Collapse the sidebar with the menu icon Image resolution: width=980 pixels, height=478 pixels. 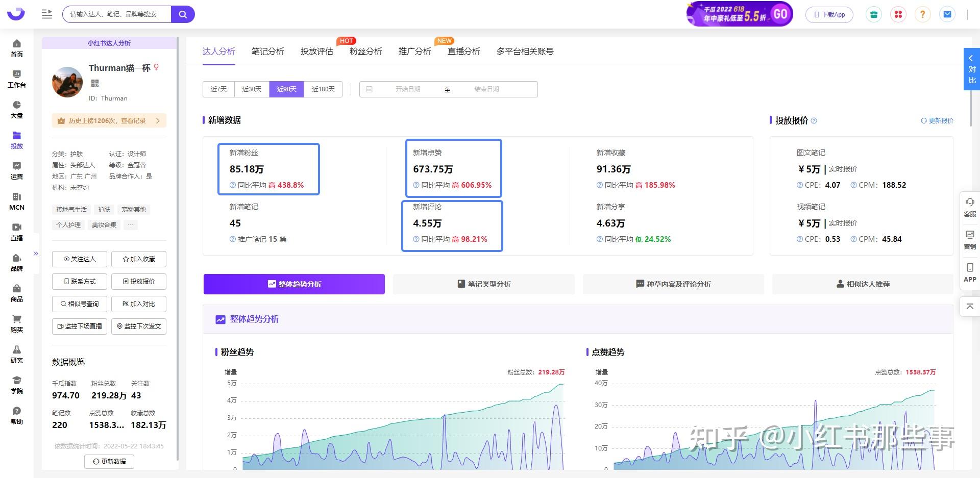47,14
